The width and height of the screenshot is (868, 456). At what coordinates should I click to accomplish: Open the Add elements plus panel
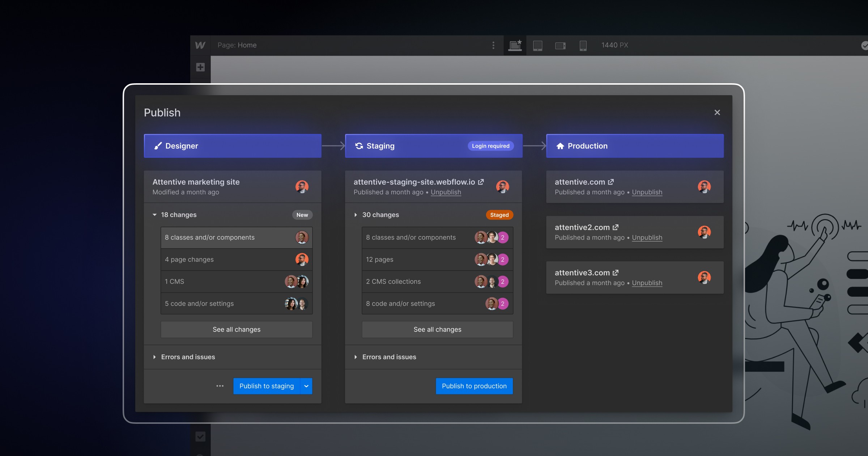pos(200,67)
